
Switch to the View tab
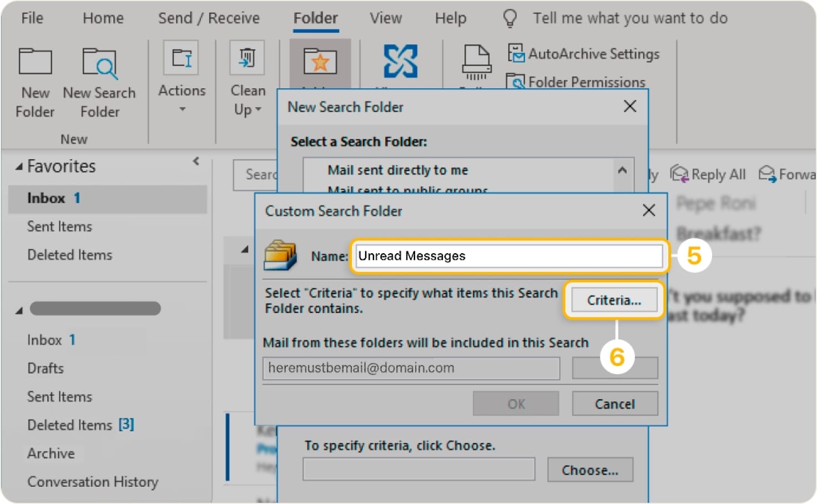385,18
